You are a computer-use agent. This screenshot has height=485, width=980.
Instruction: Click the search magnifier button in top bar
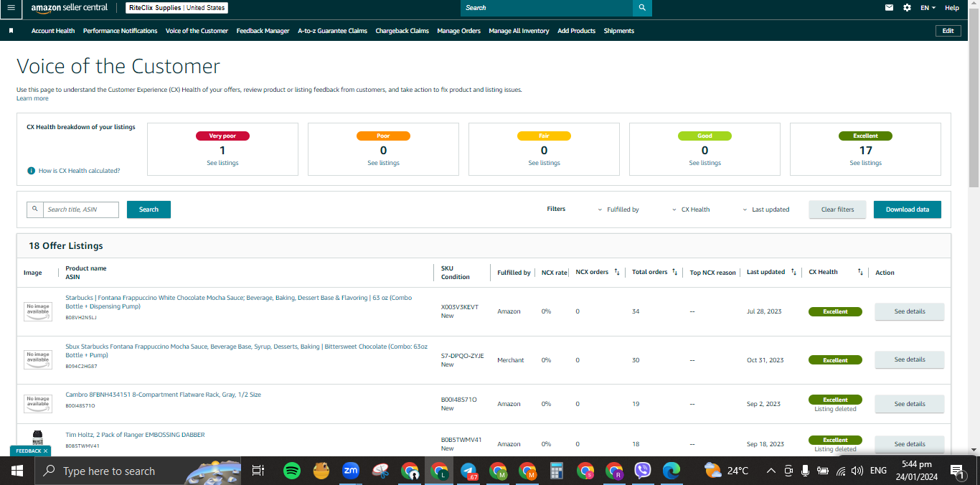(642, 8)
